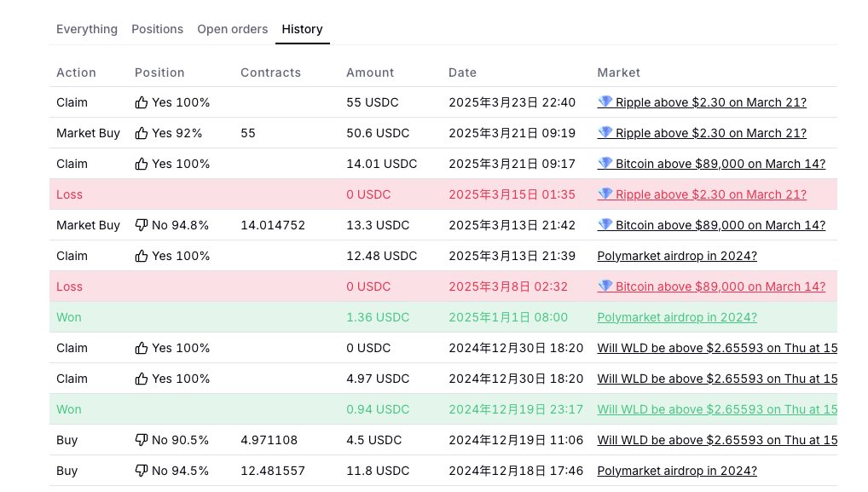868x492 pixels.
Task: Click the thumbs-down icon beside No 94.5%
Action: [142, 471]
